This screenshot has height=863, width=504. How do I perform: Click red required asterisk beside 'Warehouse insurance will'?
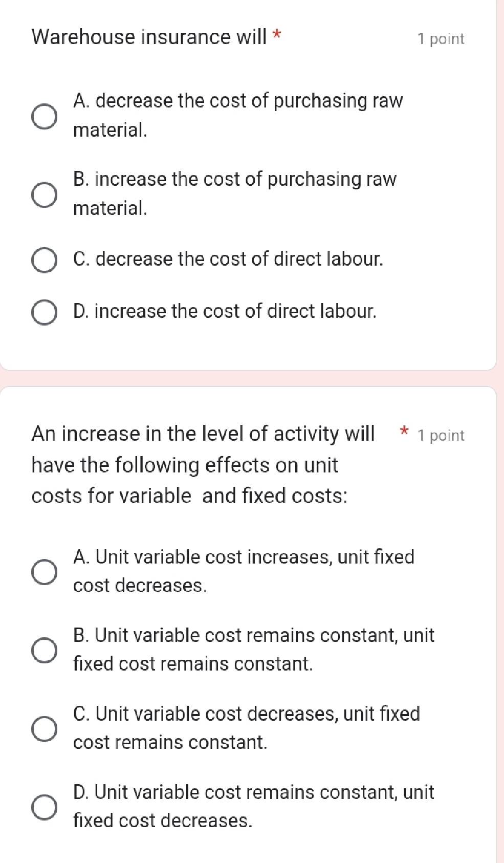(x=277, y=35)
